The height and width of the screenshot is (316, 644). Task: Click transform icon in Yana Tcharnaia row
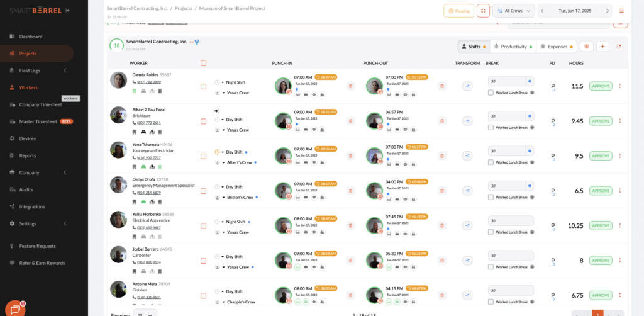[x=467, y=155]
